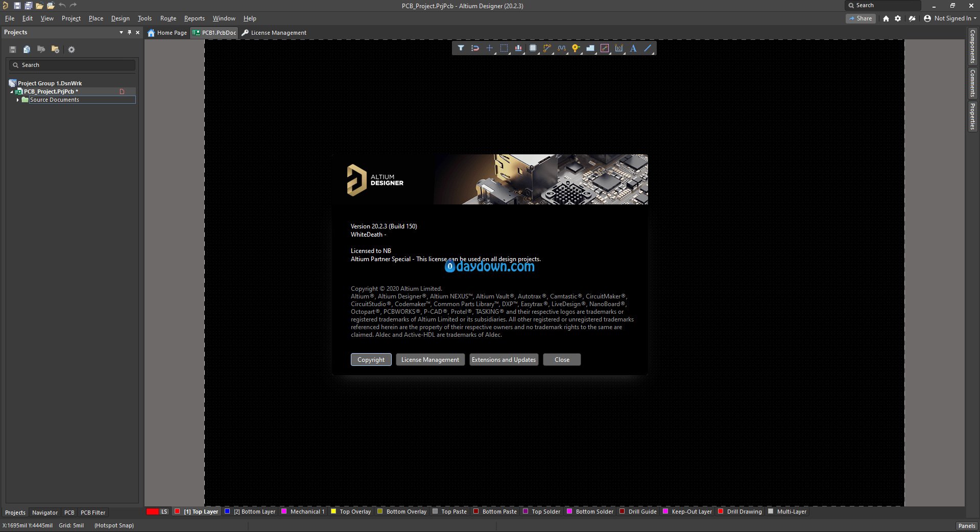Click the Undo arrow
This screenshot has height=532, width=980.
click(x=62, y=6)
